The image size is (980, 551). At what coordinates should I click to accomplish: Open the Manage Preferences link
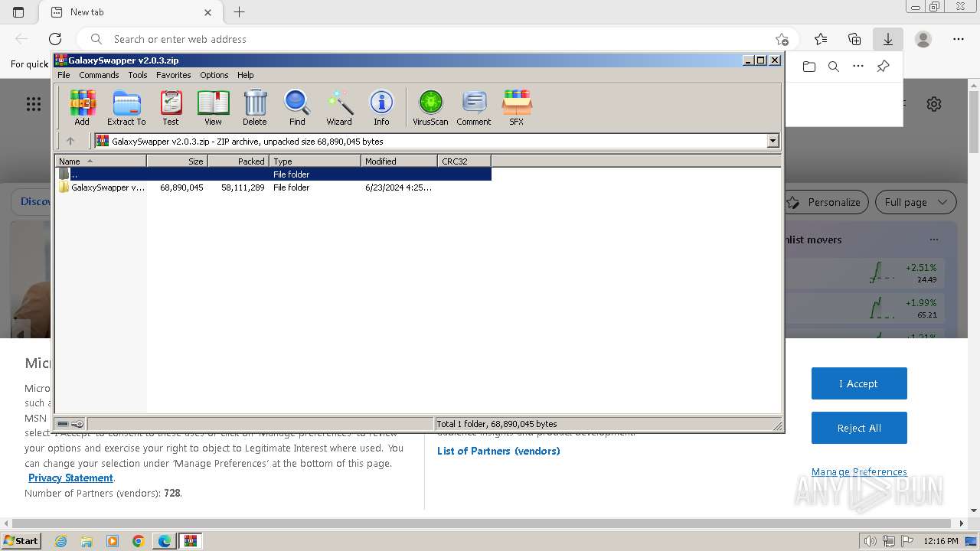tap(859, 471)
